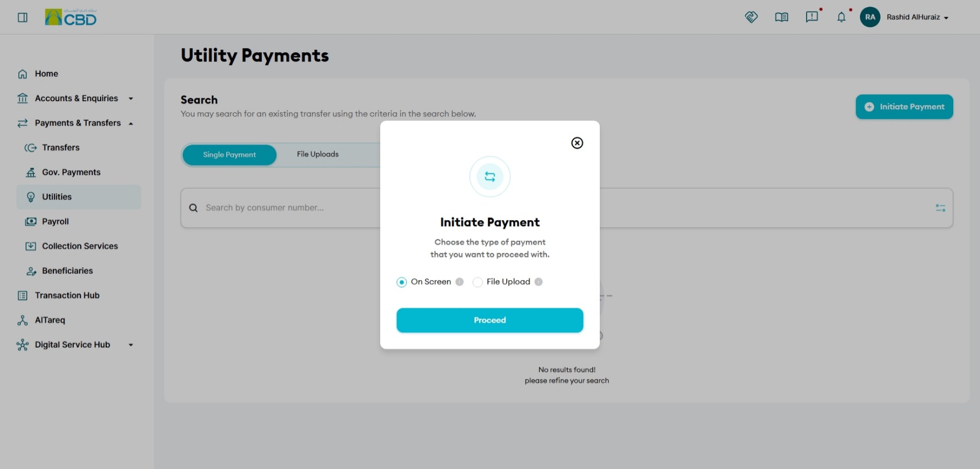The width and height of the screenshot is (980, 469).
Task: Open the feedback message icon
Action: 812,17
